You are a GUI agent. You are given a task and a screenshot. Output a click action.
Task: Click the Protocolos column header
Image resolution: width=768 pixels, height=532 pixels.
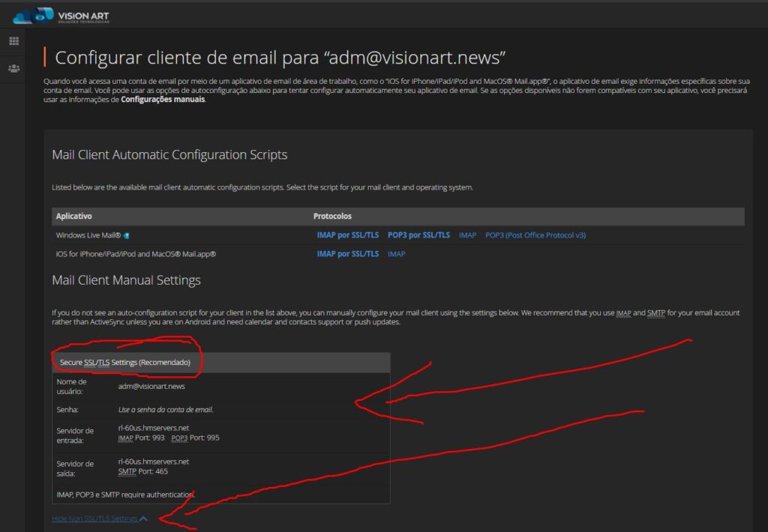point(332,217)
